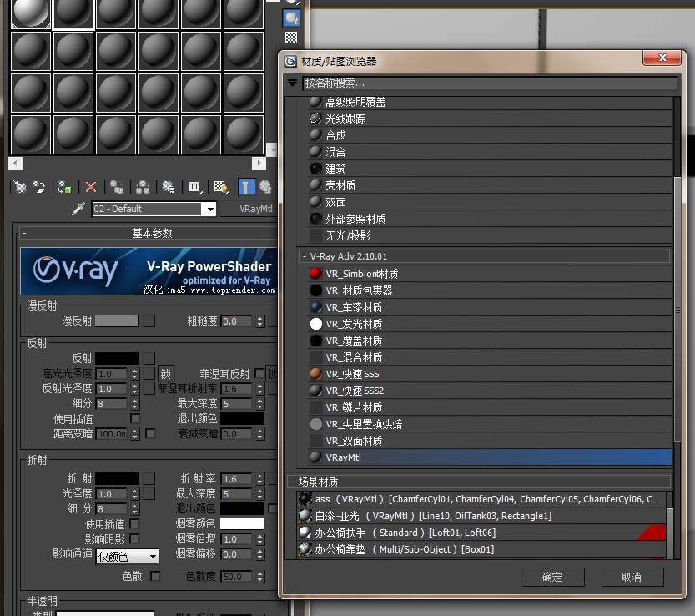Screen dimensions: 695x616
Task: Pick material from object with eyedropper
Action: pyautogui.click(x=78, y=209)
